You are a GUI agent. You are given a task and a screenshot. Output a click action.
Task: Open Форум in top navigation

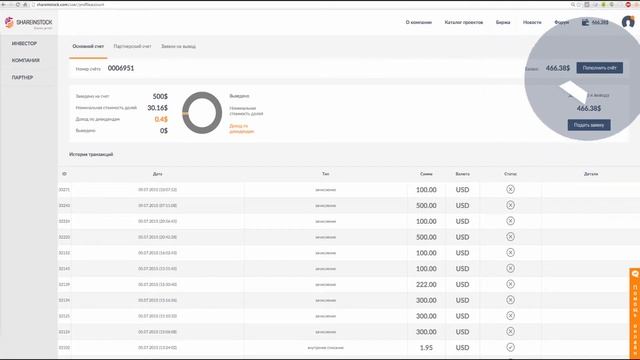pos(562,22)
